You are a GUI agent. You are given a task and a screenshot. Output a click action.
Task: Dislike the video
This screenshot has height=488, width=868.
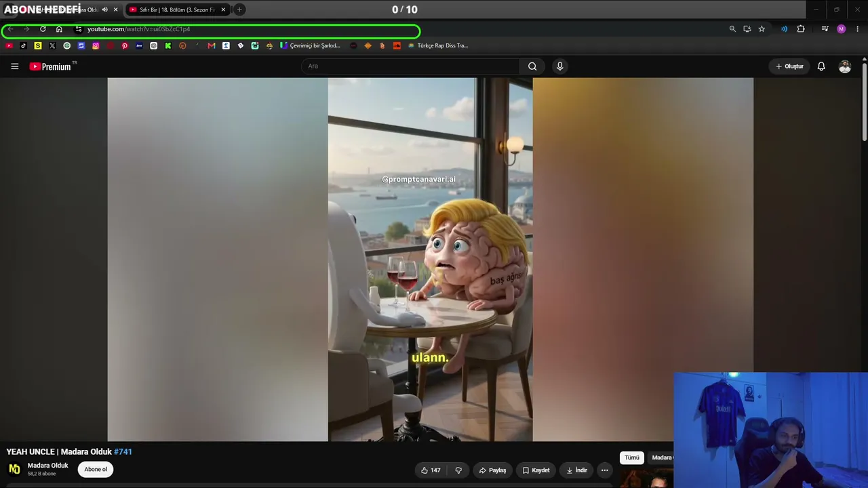[x=458, y=470]
